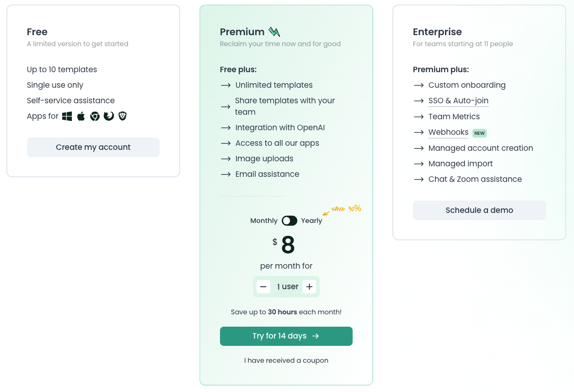Click the Chrome browser icon
Screen dimensions: 574x392
(95, 117)
